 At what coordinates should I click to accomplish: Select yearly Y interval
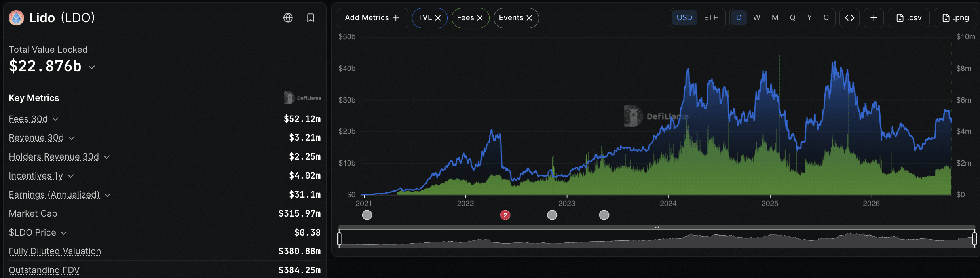click(809, 18)
